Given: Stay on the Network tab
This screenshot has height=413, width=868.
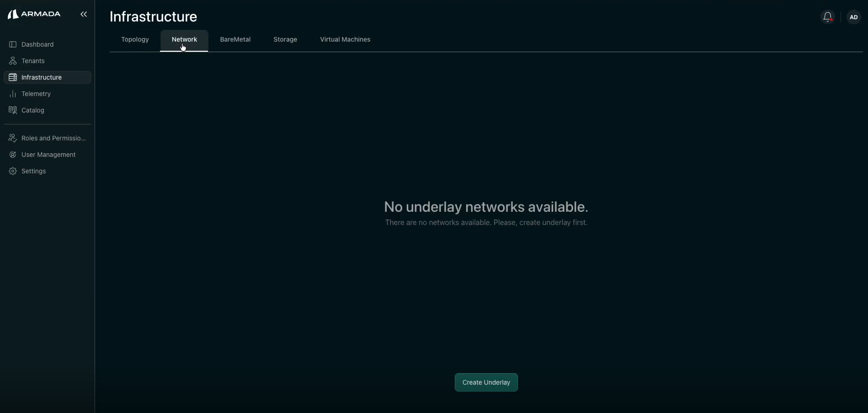Looking at the screenshot, I should point(184,39).
